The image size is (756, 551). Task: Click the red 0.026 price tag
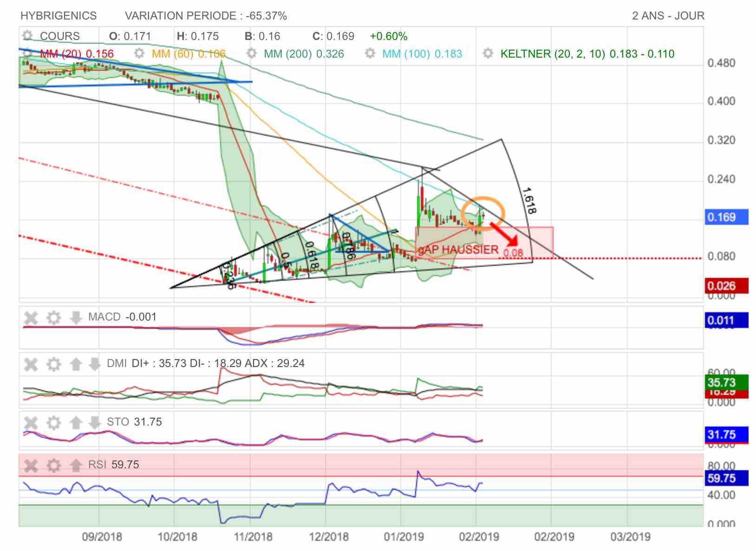(726, 286)
